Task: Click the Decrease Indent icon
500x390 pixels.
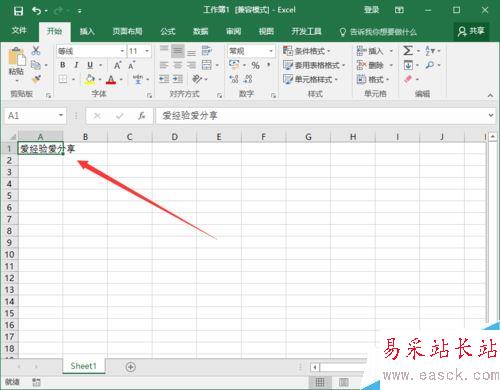Action: point(164,79)
